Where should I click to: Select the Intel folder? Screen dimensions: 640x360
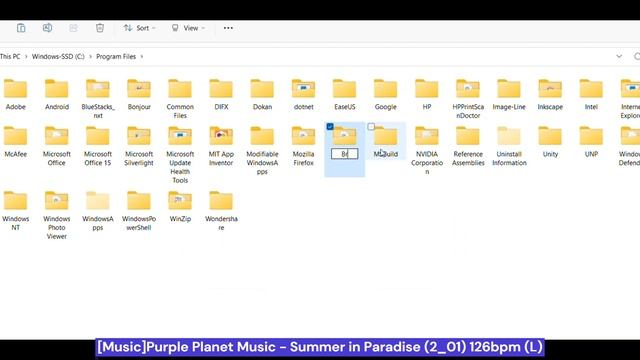click(591, 95)
